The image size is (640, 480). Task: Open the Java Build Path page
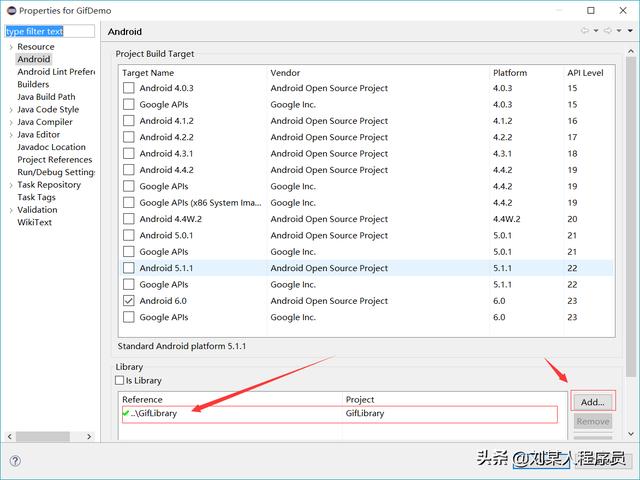[46, 97]
